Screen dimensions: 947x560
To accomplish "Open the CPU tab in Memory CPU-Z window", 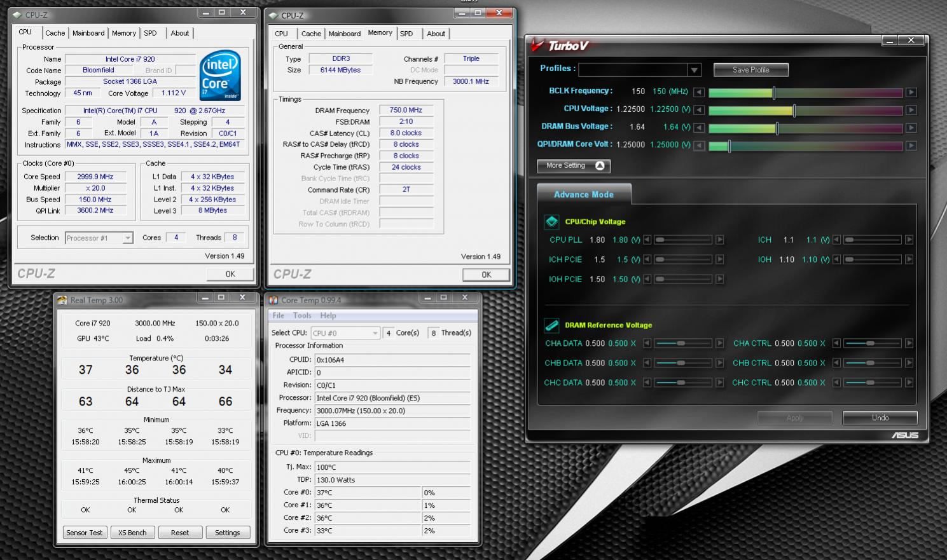I will pos(281,34).
